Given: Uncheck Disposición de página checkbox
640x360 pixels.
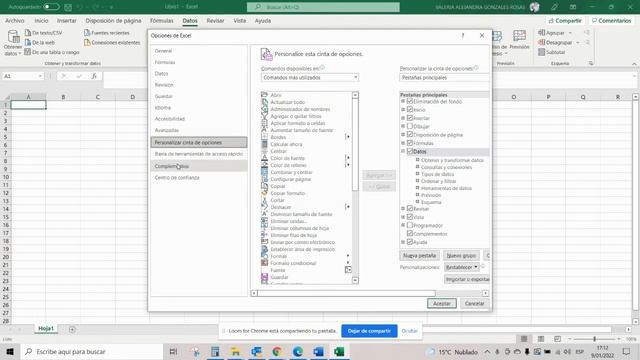Looking at the screenshot, I should (410, 134).
